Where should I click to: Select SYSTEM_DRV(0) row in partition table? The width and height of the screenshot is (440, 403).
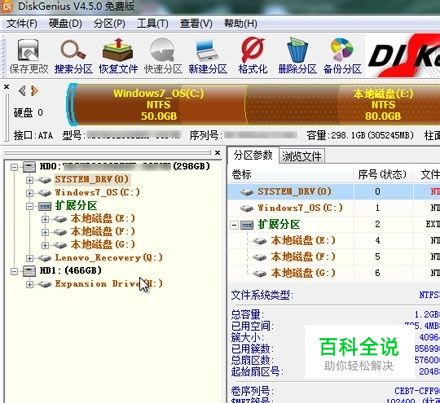(333, 192)
